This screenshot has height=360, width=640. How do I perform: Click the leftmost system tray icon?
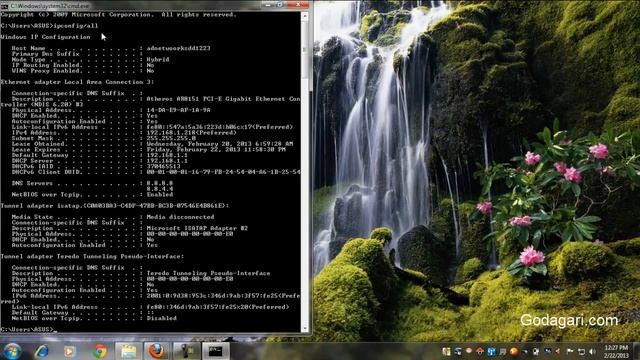click(x=446, y=351)
